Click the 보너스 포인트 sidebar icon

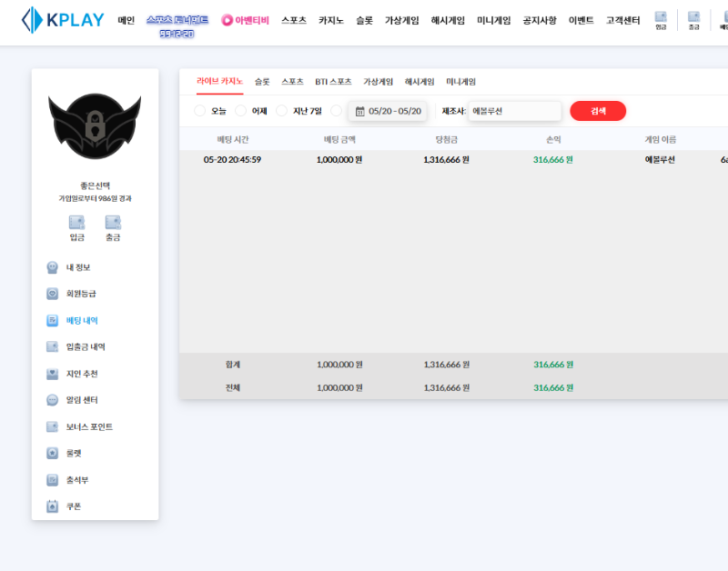coord(53,426)
